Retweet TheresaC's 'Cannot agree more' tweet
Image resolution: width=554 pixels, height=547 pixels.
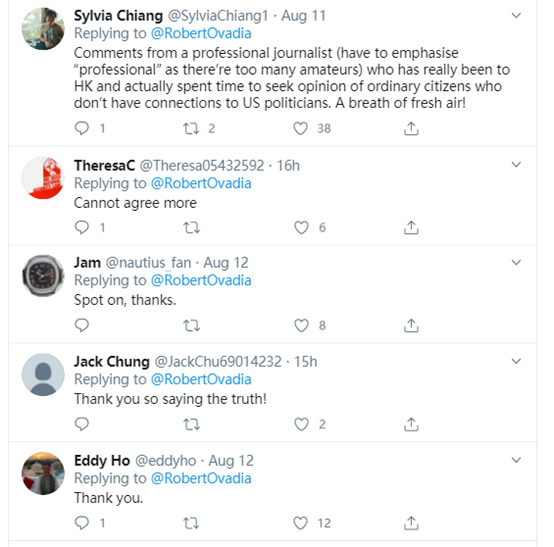pyautogui.click(x=191, y=228)
